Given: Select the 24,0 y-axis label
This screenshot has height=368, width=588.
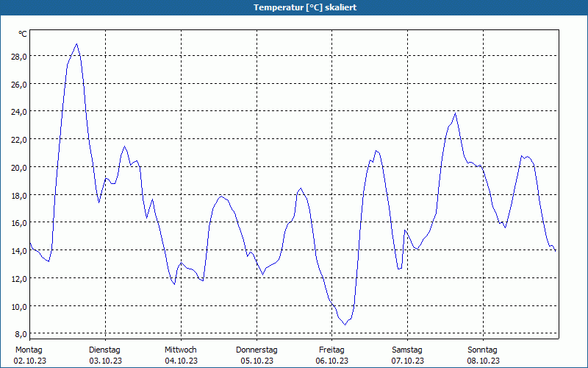Looking at the screenshot, I should coord(19,112).
